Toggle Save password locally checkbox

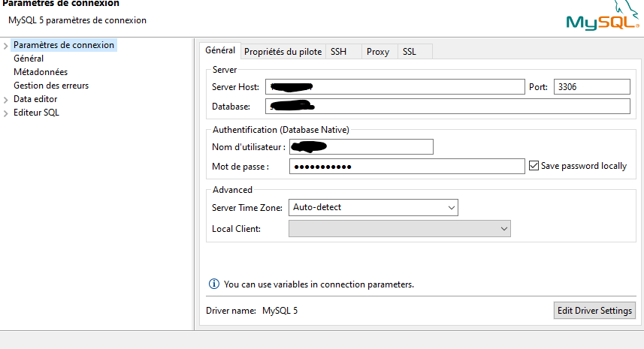tap(534, 166)
